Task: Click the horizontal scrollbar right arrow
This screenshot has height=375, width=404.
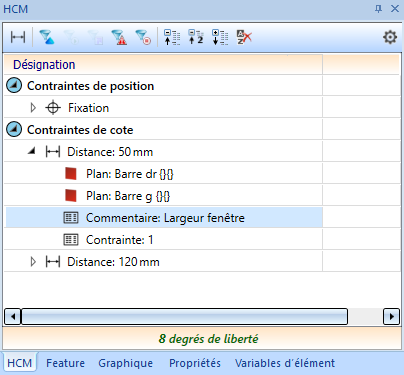Action: [391, 316]
